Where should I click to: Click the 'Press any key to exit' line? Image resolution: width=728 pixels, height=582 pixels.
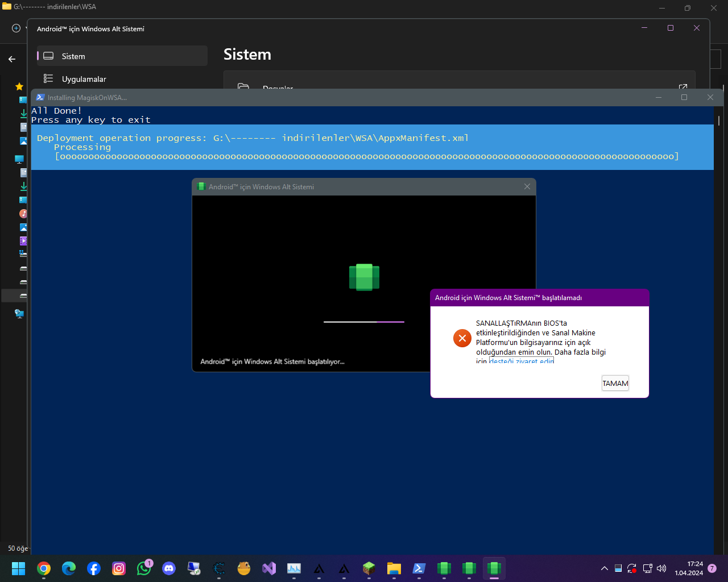coord(91,120)
